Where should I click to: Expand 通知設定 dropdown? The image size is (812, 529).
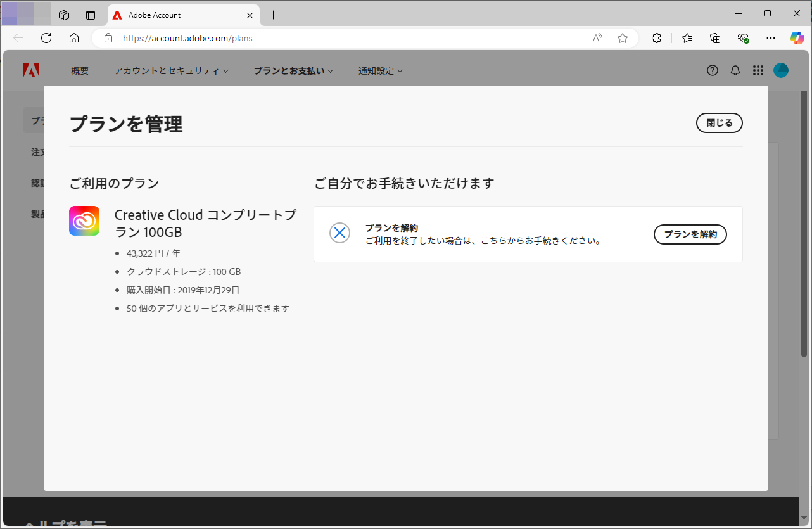click(381, 71)
